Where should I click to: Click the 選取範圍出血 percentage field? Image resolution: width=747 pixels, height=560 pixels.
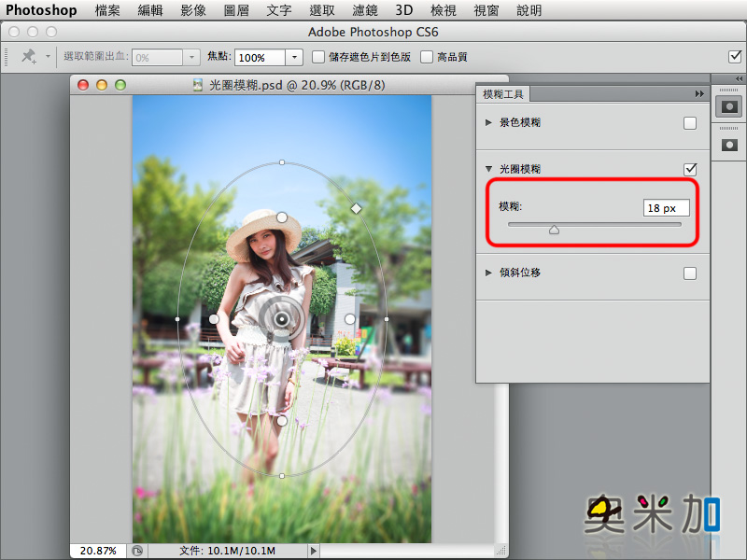pos(157,58)
